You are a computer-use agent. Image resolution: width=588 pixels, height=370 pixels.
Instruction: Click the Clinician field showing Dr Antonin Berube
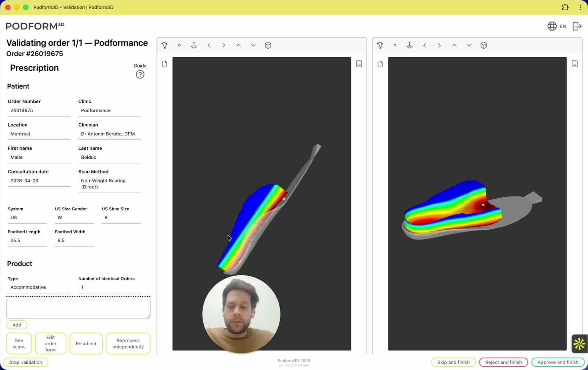tap(110, 134)
